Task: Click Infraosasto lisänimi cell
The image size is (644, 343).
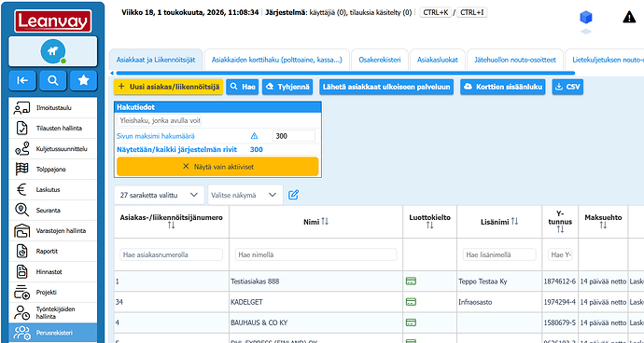Action: [499, 302]
